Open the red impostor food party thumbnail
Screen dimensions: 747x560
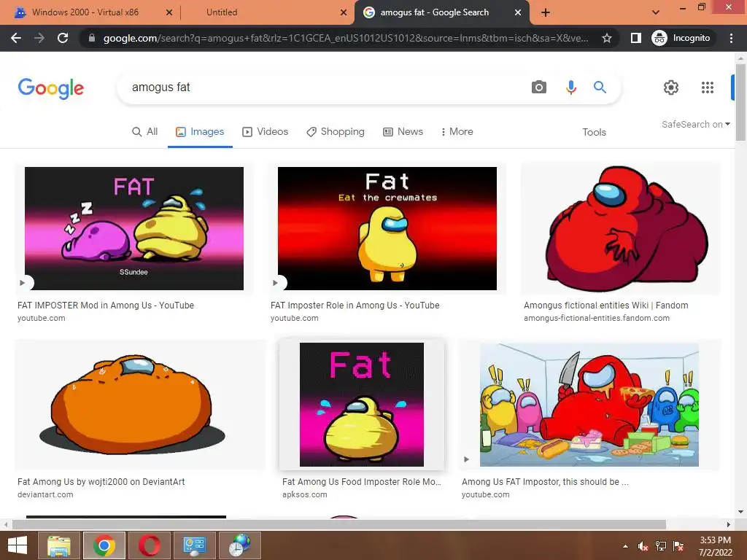coord(589,405)
